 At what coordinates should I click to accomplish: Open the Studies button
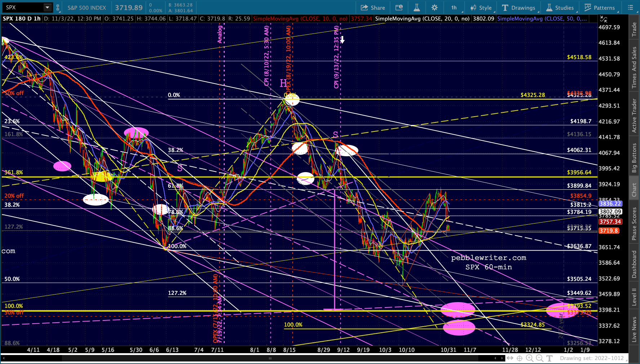[x=560, y=8]
